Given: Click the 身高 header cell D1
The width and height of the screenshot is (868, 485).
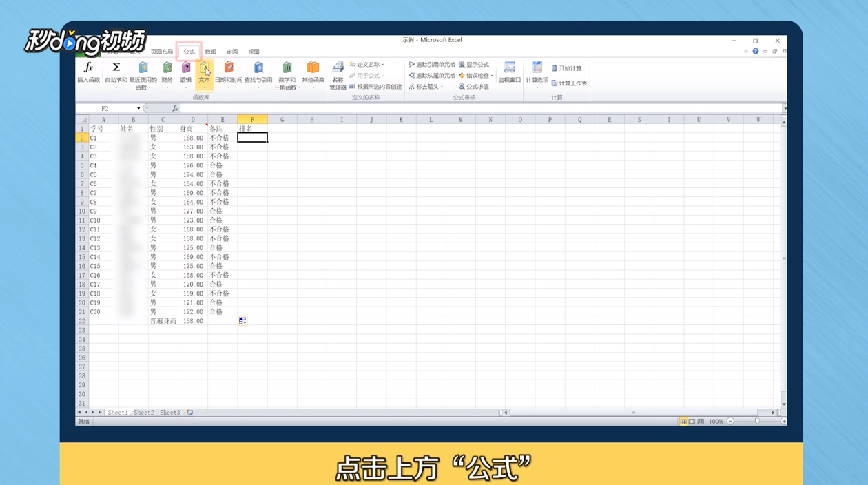Looking at the screenshot, I should coord(193,129).
